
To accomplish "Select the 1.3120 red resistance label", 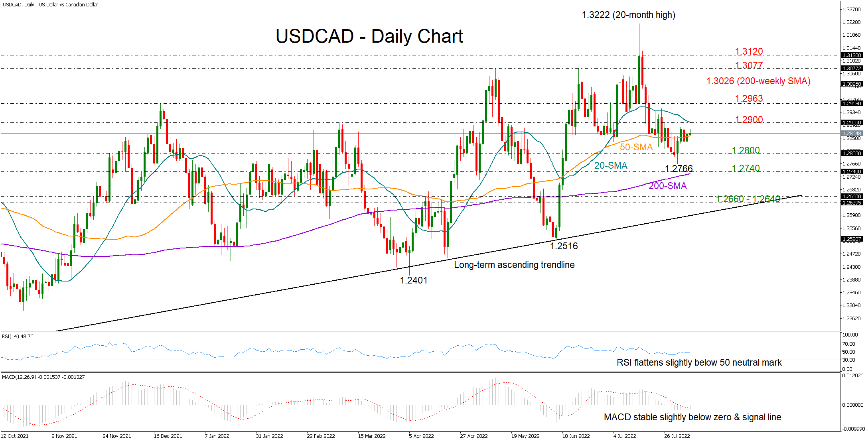I will 749,51.
